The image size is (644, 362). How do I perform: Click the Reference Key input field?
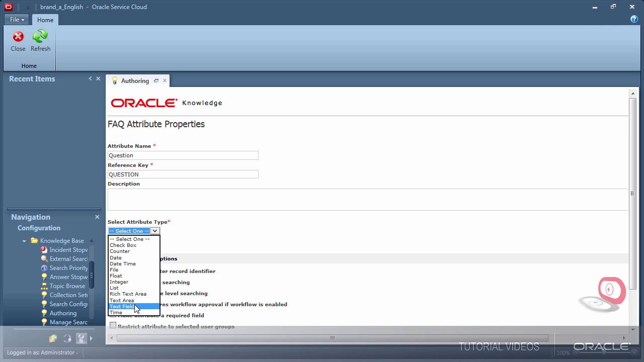[x=183, y=174]
